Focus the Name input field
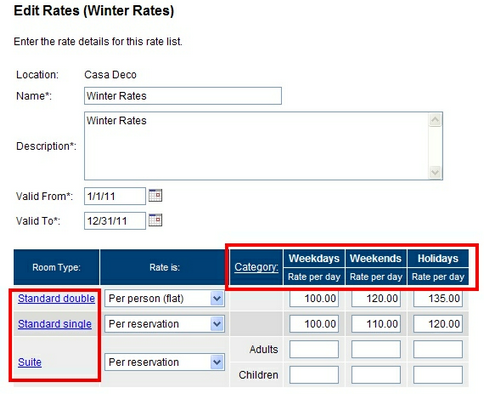 183,96
